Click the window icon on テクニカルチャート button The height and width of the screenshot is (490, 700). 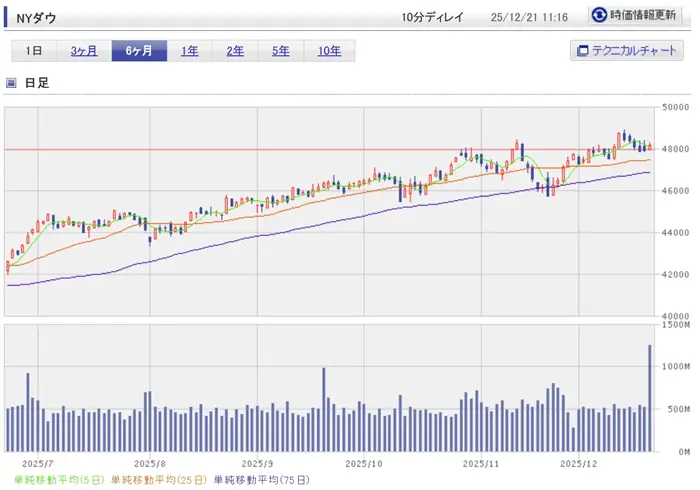click(x=583, y=51)
